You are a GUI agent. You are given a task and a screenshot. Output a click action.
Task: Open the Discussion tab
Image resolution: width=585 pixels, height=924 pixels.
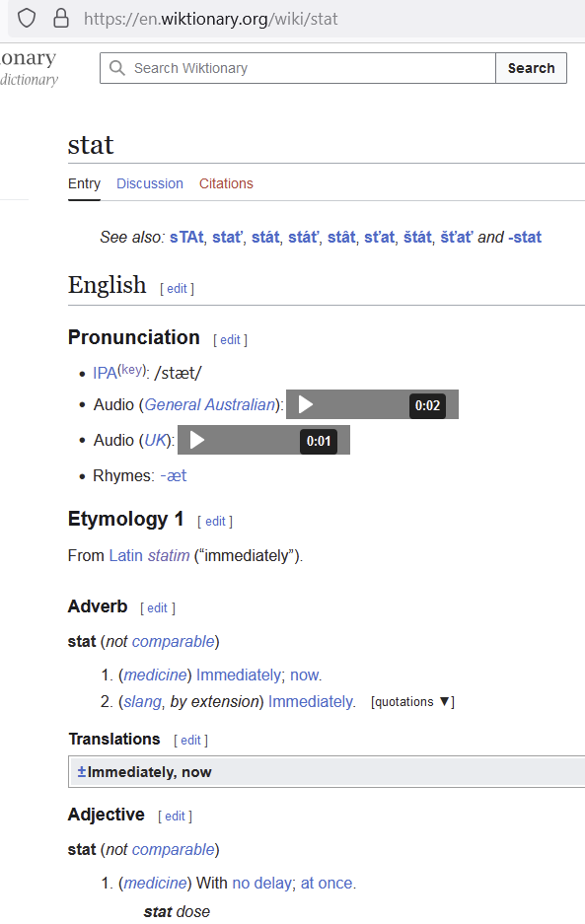click(150, 183)
